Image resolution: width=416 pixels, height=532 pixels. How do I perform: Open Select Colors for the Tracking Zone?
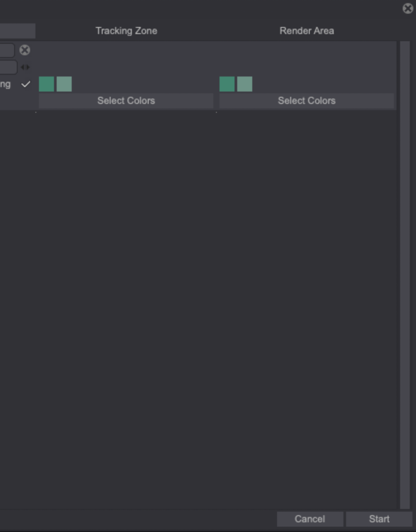click(x=126, y=100)
